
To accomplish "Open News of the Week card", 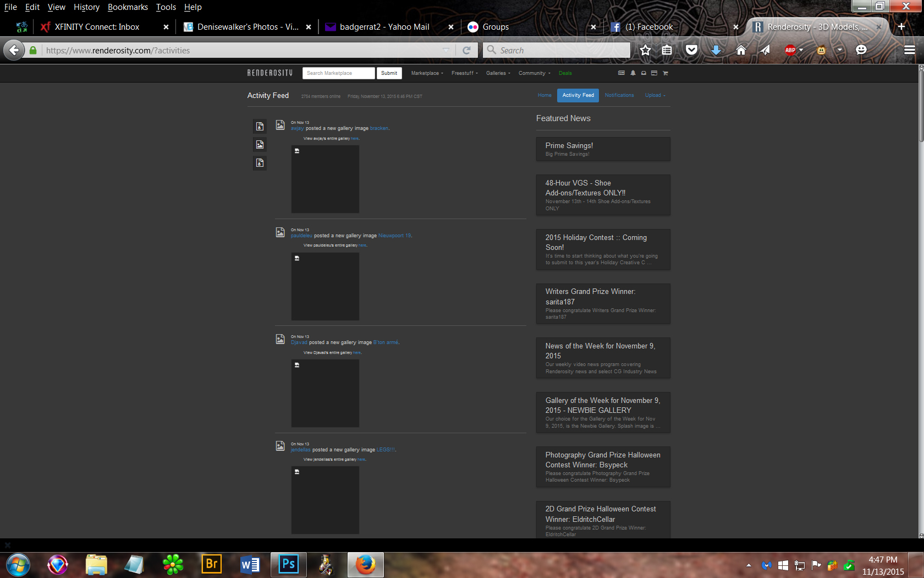I will point(603,358).
